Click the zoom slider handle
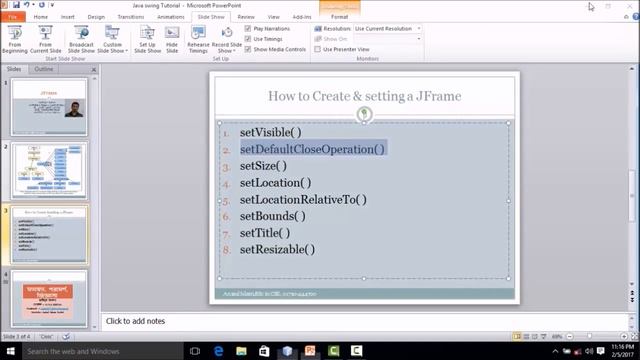640x360 pixels. point(589,336)
